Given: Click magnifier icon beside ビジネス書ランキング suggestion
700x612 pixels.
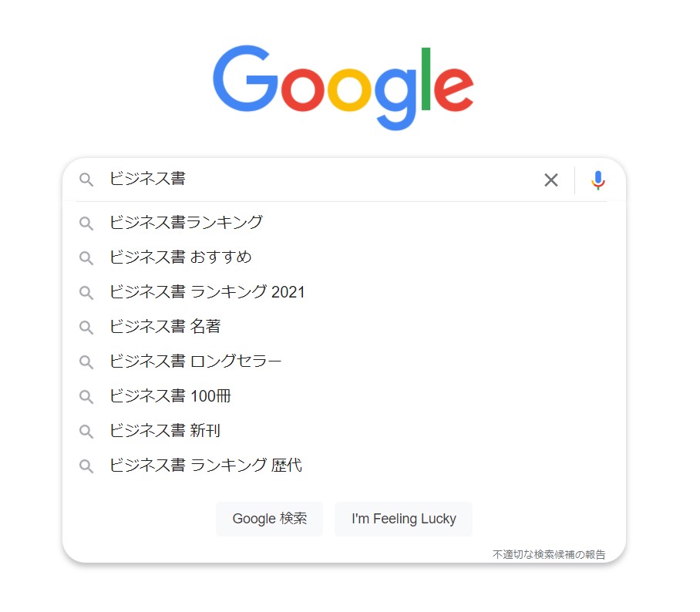Looking at the screenshot, I should (86, 224).
